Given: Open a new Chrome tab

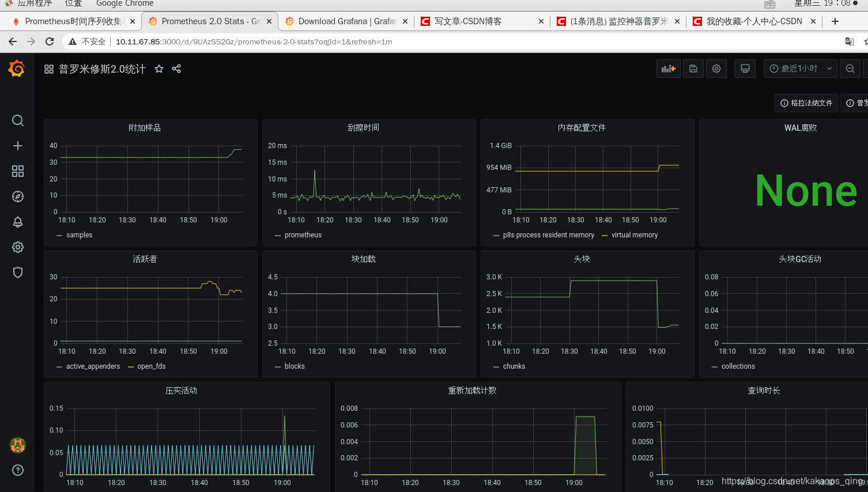Looking at the screenshot, I should pos(835,21).
